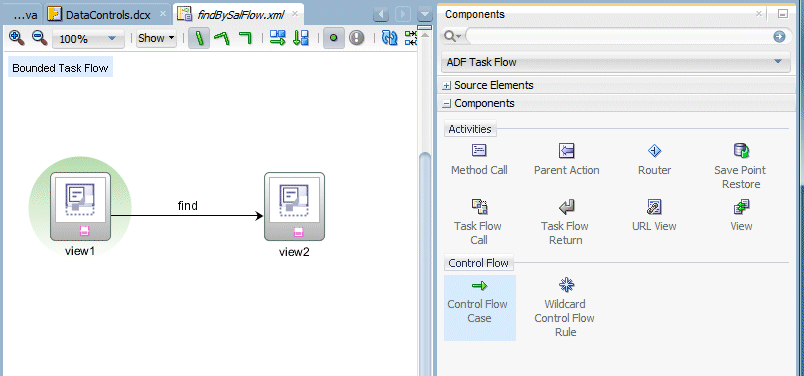Open the Show dropdown menu

(x=156, y=38)
